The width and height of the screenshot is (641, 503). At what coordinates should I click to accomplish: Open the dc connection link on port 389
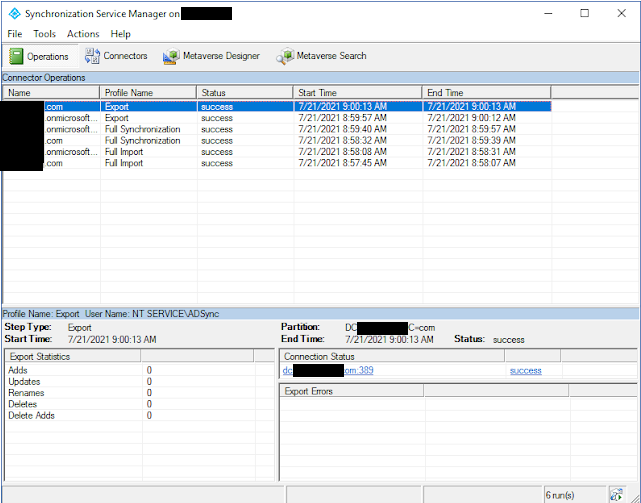coord(328,371)
